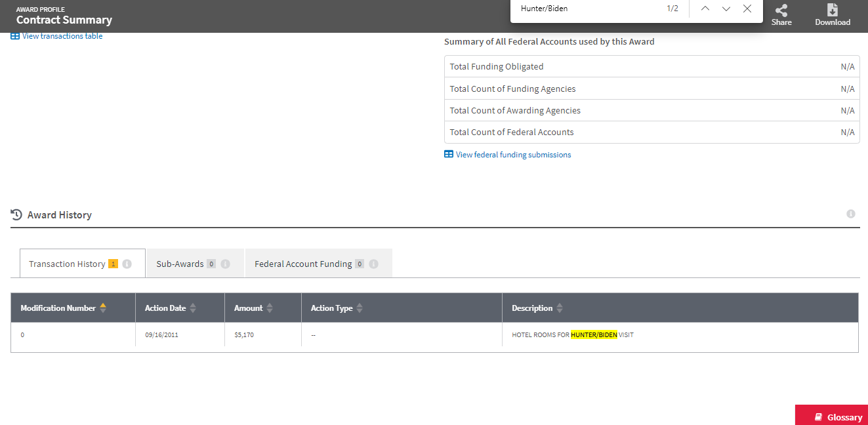Click the Share icon in header

coord(781,11)
